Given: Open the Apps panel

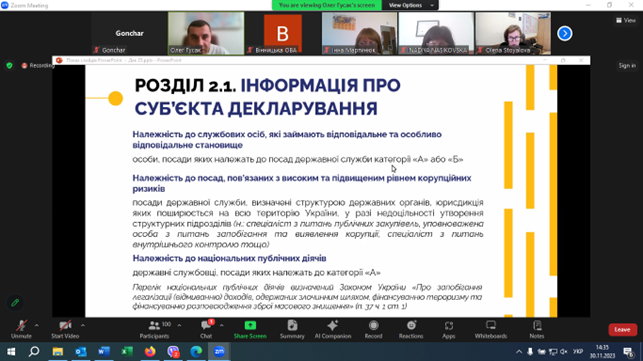Looking at the screenshot, I should click(x=449, y=329).
